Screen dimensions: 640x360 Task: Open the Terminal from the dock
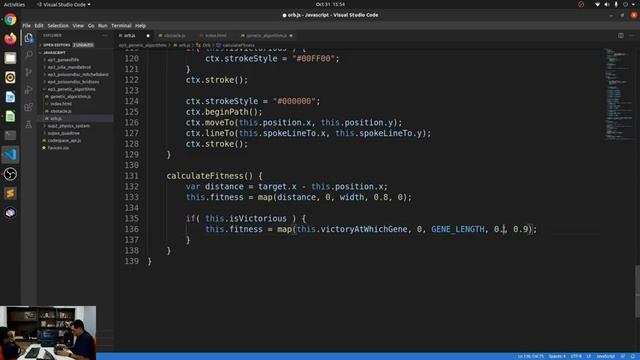[x=10, y=135]
